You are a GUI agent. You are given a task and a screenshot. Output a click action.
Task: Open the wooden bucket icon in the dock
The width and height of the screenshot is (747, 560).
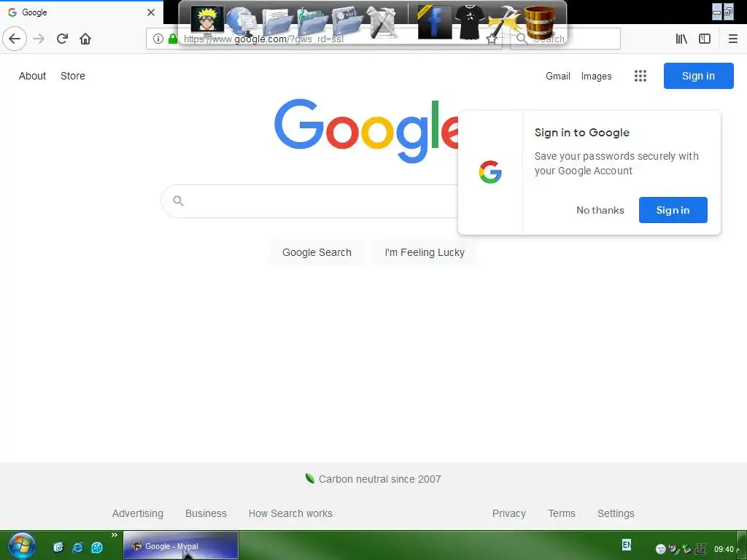coord(539,23)
